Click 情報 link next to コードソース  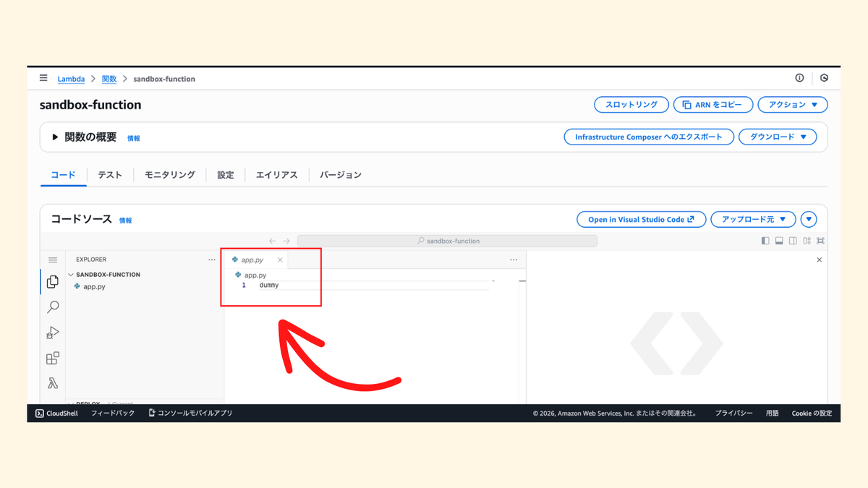pyautogui.click(x=126, y=221)
